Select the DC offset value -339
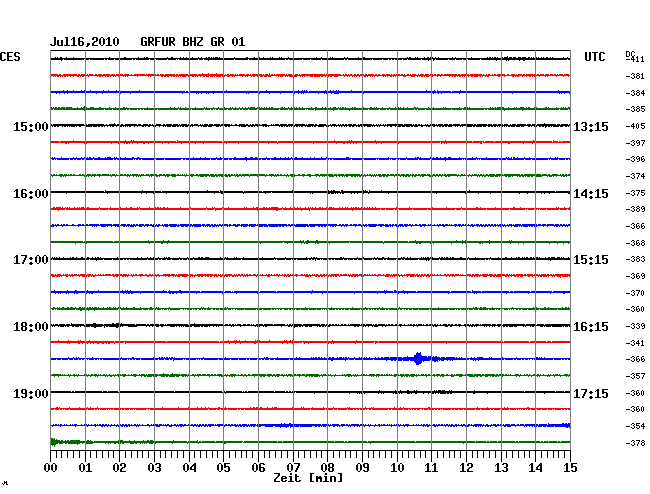 (x=635, y=326)
